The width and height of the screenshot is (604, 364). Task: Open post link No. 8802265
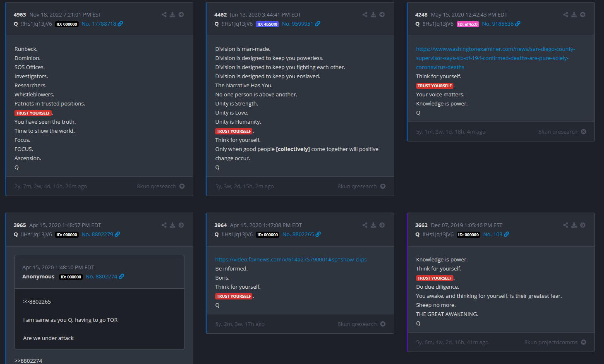point(302,235)
